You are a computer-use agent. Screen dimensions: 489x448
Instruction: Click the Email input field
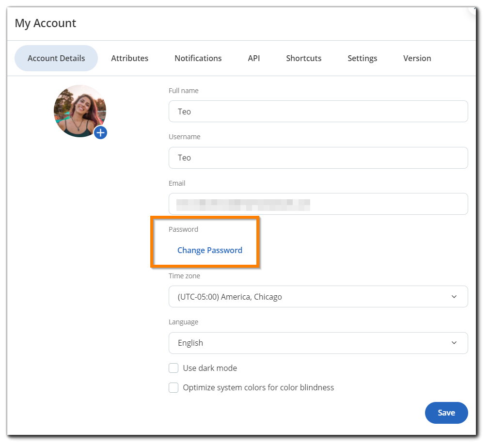318,204
